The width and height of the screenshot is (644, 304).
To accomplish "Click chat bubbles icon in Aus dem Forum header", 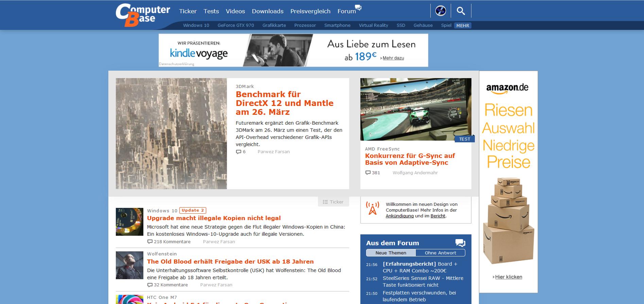I will (460, 243).
